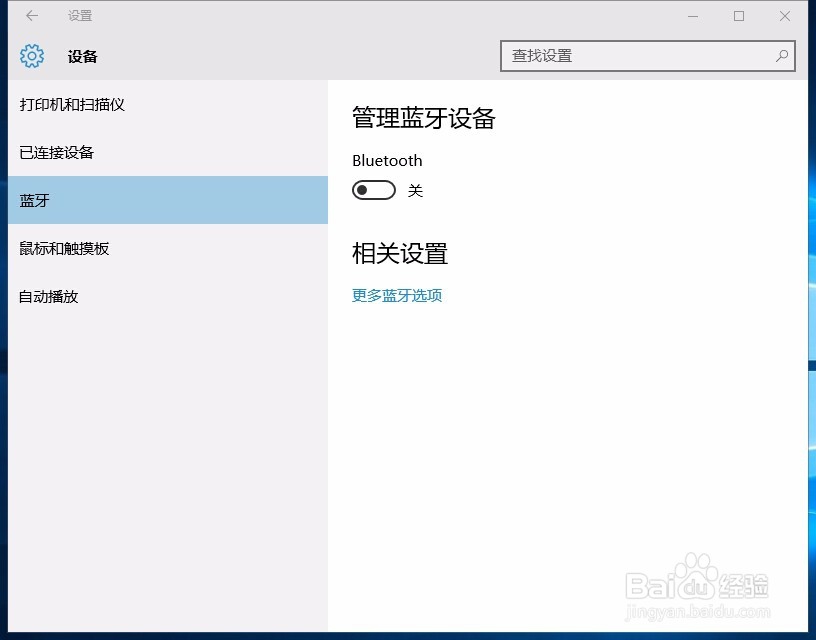
Task: Maximize the settings window
Action: click(x=739, y=16)
